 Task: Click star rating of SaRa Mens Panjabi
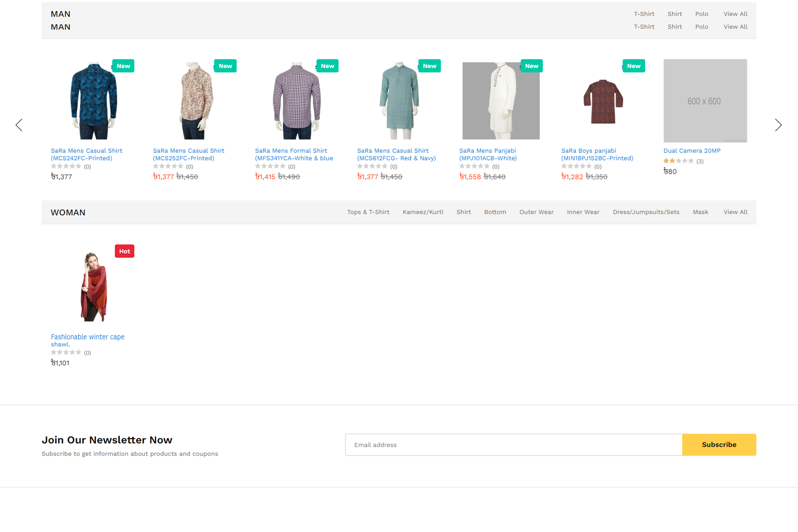pos(474,166)
